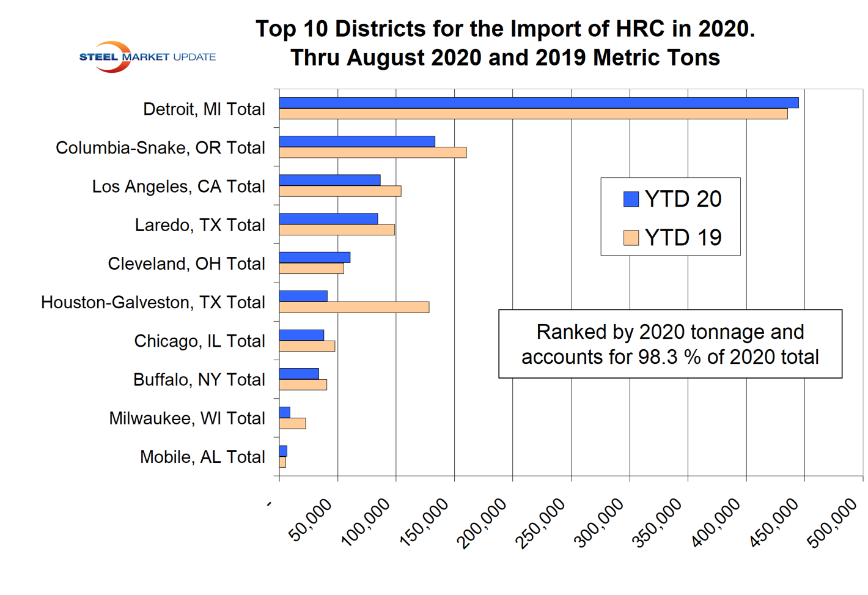Click the chart title text
Viewport: 868px width, 595px height.
505,43
